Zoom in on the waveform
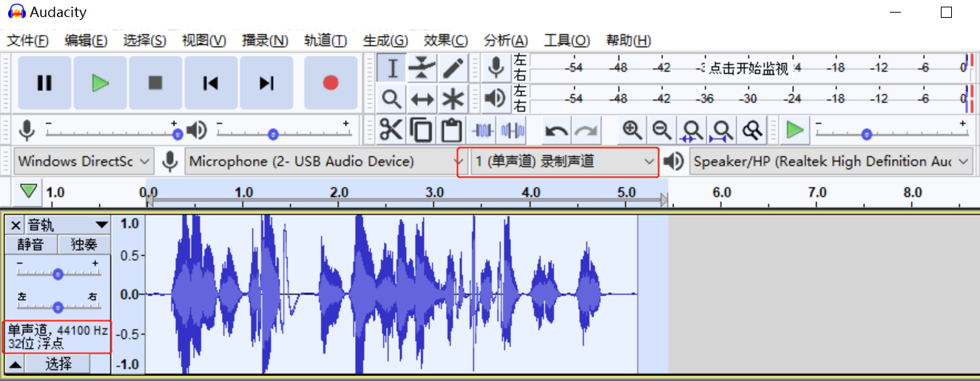 click(x=632, y=130)
